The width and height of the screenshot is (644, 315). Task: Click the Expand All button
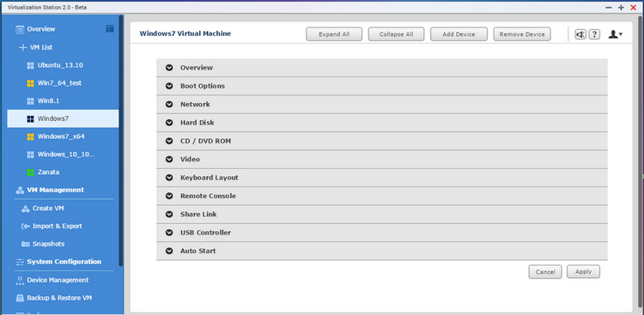334,34
